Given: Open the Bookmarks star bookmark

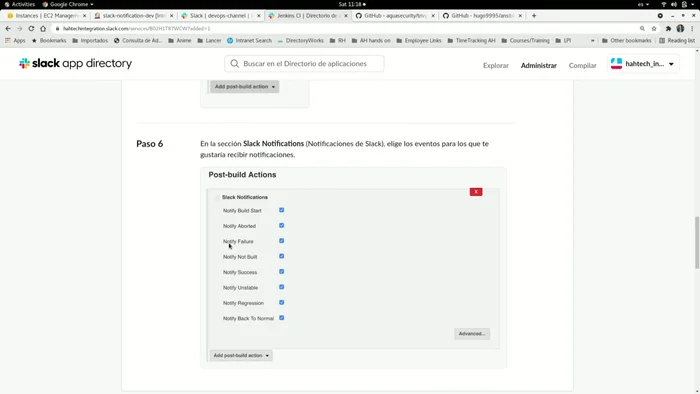Looking at the screenshot, I should click(49, 41).
